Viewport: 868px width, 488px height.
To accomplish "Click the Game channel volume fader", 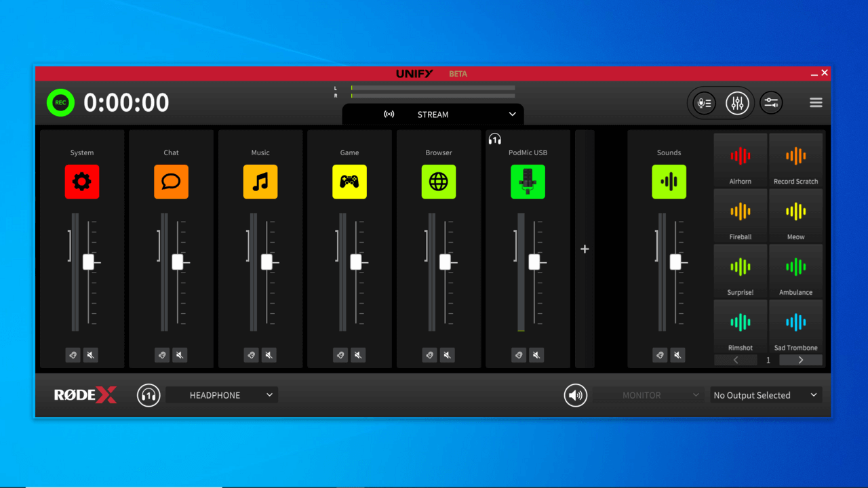I will pyautogui.click(x=356, y=262).
